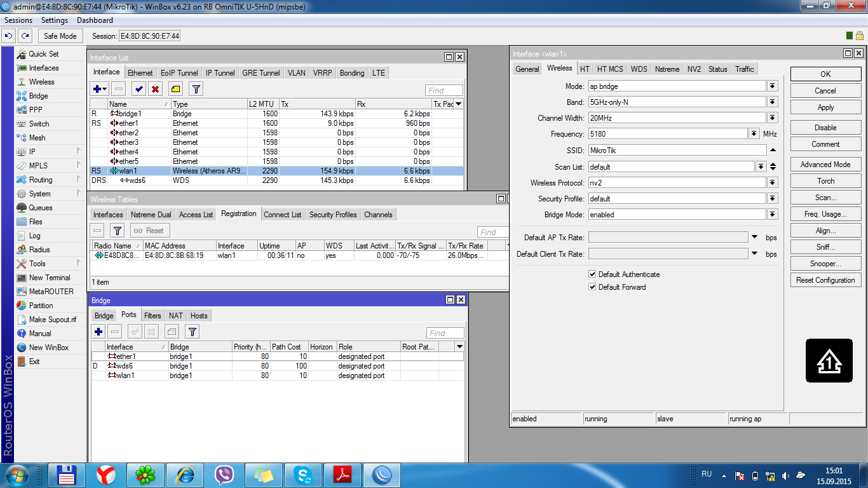Open Mesh from the sidebar
This screenshot has height=488, width=868.
pos(37,138)
